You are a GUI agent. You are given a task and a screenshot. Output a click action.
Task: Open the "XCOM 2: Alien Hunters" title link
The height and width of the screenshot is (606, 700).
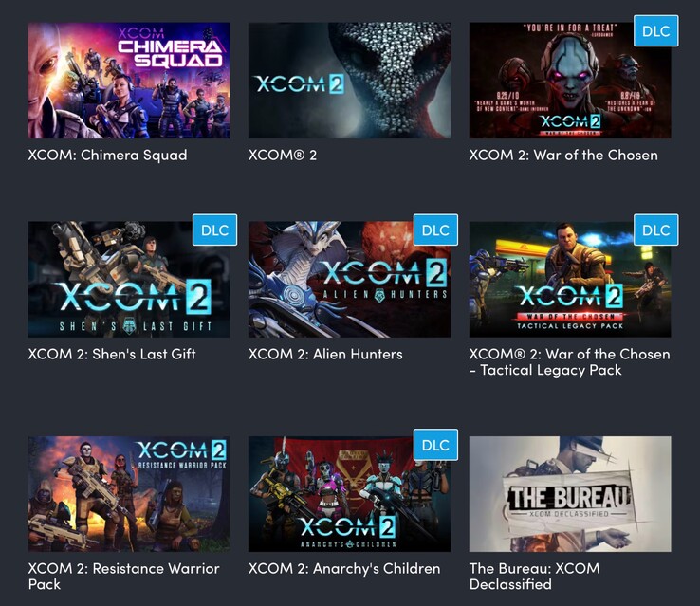point(325,355)
